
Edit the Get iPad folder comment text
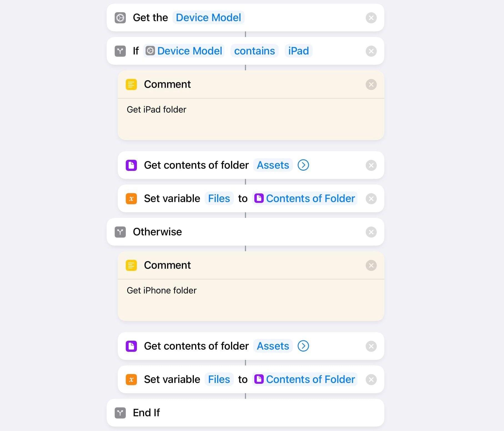(x=251, y=119)
